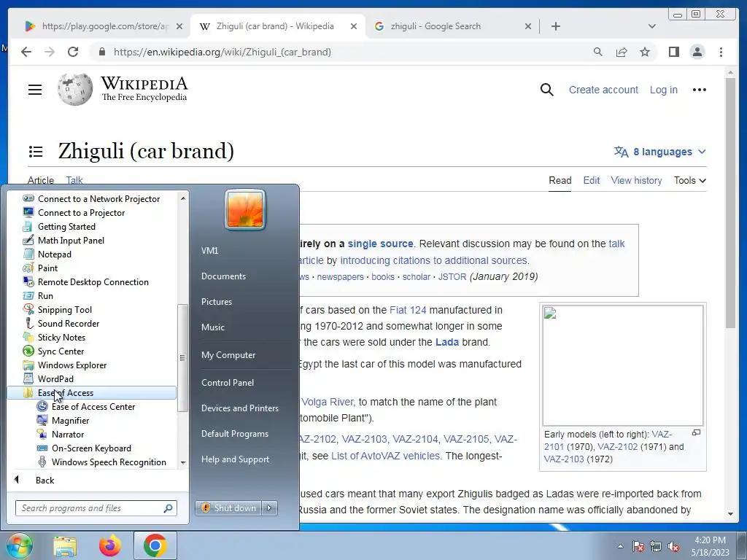
Task: Click the Start menu list scroll up arrow
Action: point(183,198)
